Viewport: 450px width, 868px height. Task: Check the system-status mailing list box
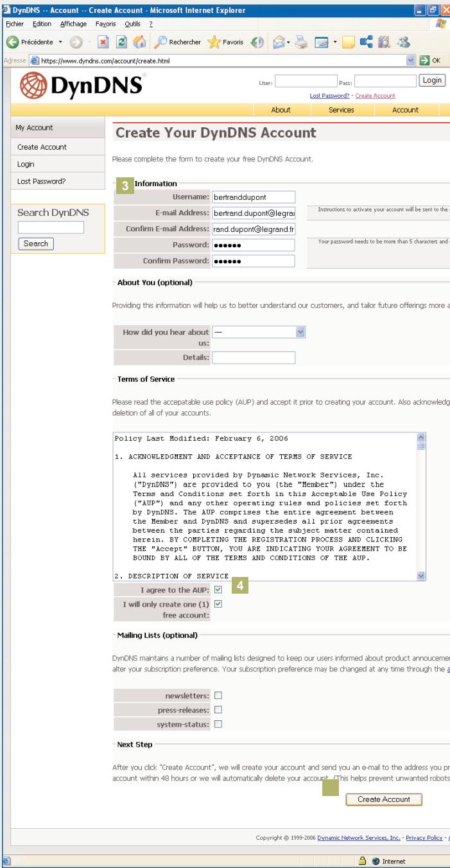pos(218,724)
